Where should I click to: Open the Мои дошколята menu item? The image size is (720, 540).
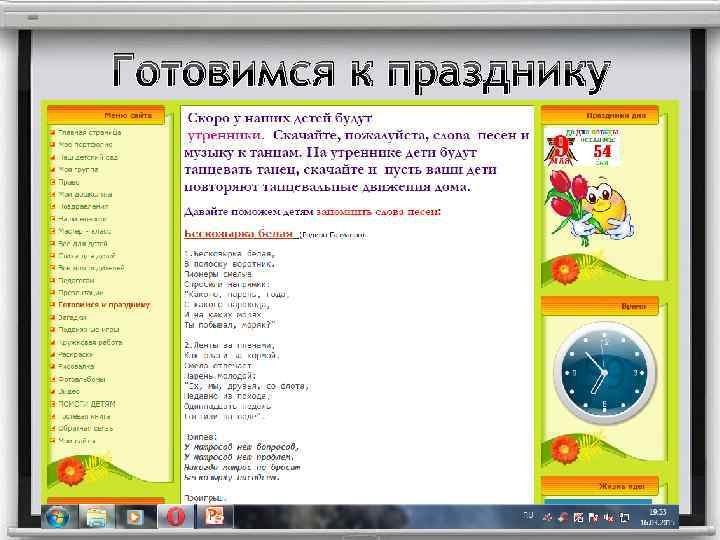85,194
